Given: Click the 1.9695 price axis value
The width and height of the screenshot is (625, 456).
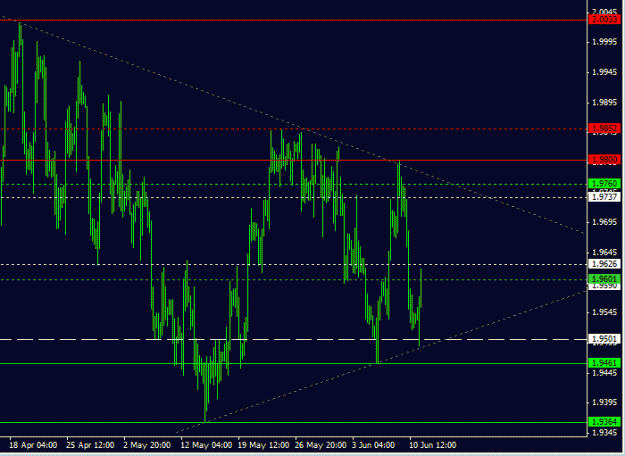Looking at the screenshot, I should click(604, 222).
